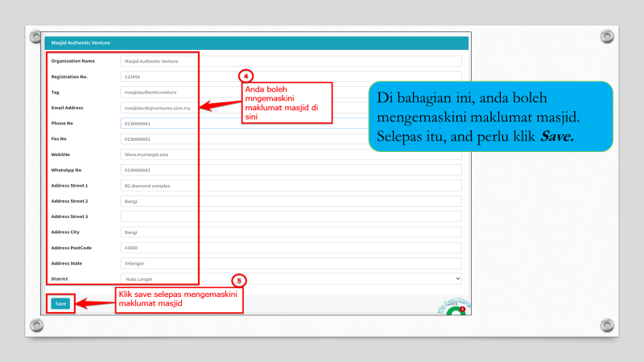Screen dimensions: 644x362
Task: Click the Masjid Authentic Venture panel header
Action: point(256,43)
